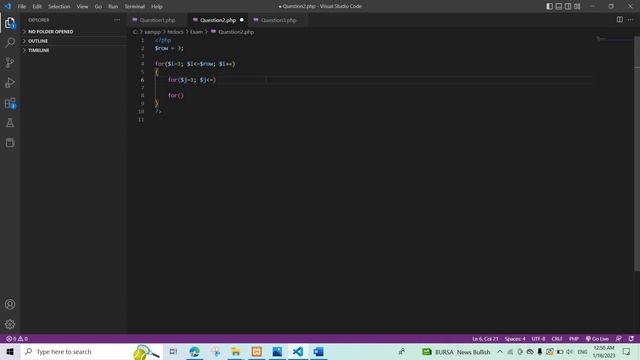
Task: Expand the NO FOLDER OPENED section
Action: click(74, 31)
